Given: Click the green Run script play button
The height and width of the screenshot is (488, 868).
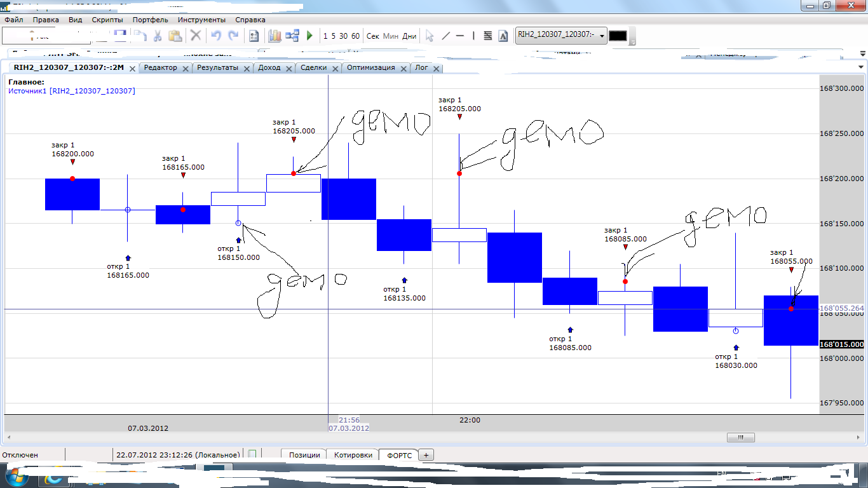Looking at the screenshot, I should pyautogui.click(x=309, y=36).
